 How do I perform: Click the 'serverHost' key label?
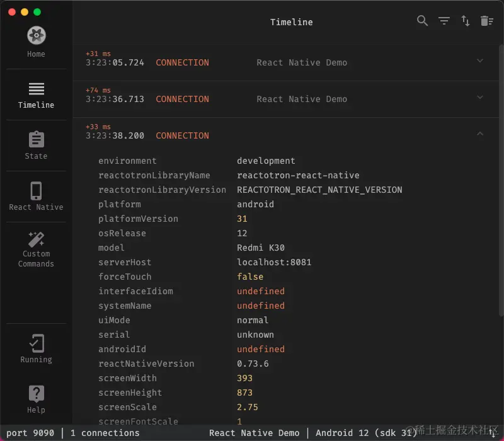(x=125, y=262)
